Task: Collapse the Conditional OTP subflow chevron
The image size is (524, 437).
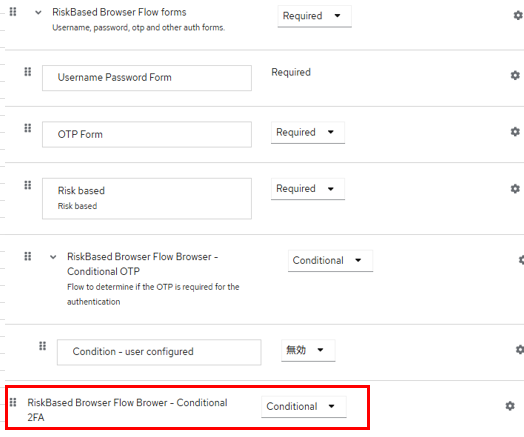Action: (x=53, y=257)
